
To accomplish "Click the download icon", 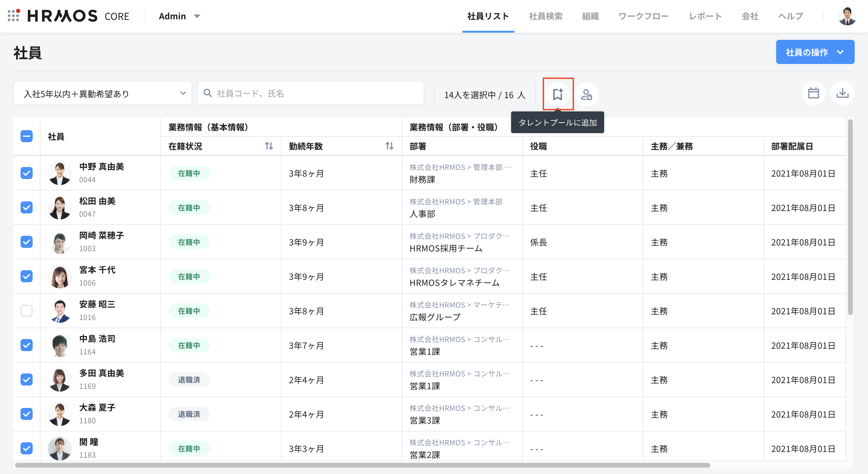I will (x=842, y=93).
